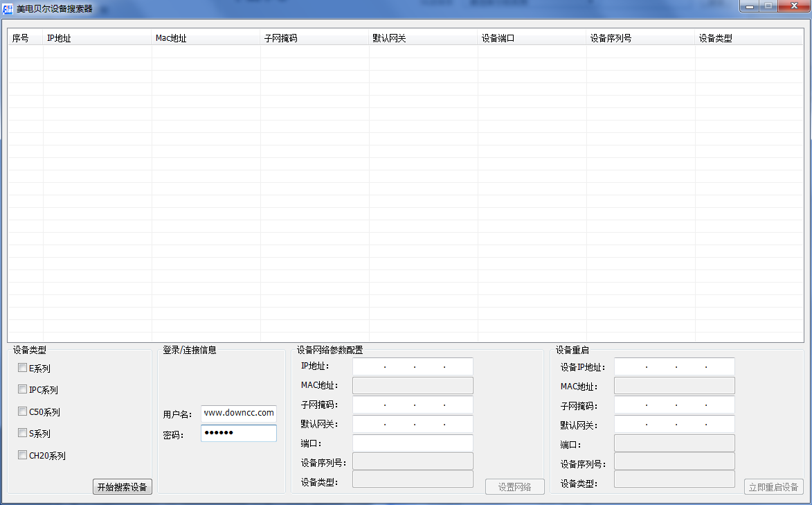
Task: Click 子网掩码 field in 设备网络参数配置
Action: point(413,405)
